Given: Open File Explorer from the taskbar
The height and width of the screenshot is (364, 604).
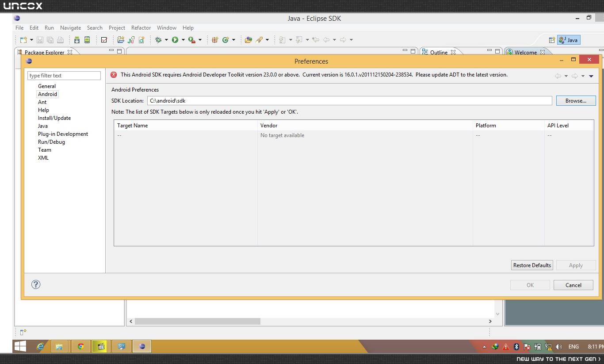Looking at the screenshot, I should tap(59, 346).
